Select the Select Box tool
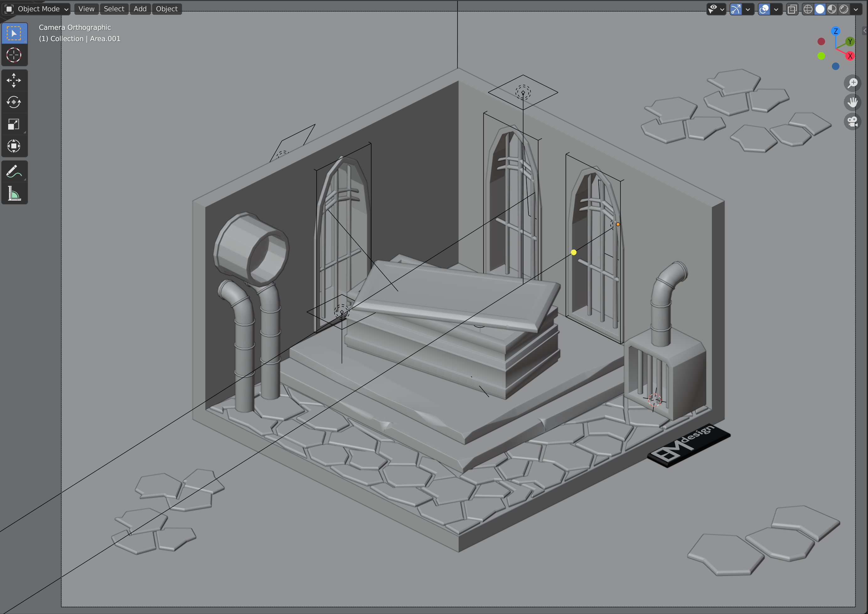Image resolution: width=868 pixels, height=614 pixels. [14, 33]
